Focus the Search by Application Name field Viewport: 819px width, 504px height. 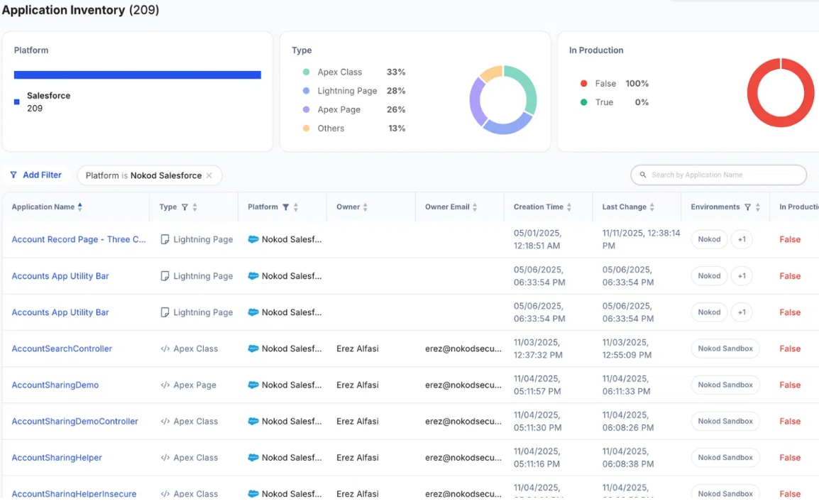pyautogui.click(x=718, y=175)
